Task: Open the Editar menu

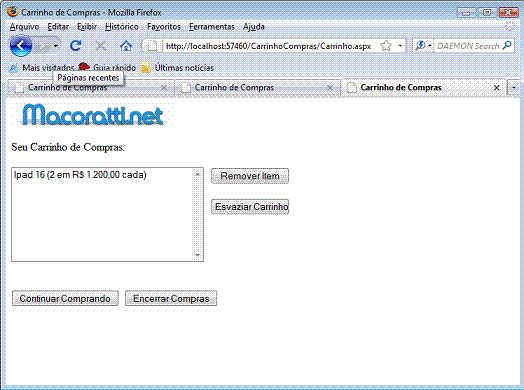Action: tap(58, 27)
